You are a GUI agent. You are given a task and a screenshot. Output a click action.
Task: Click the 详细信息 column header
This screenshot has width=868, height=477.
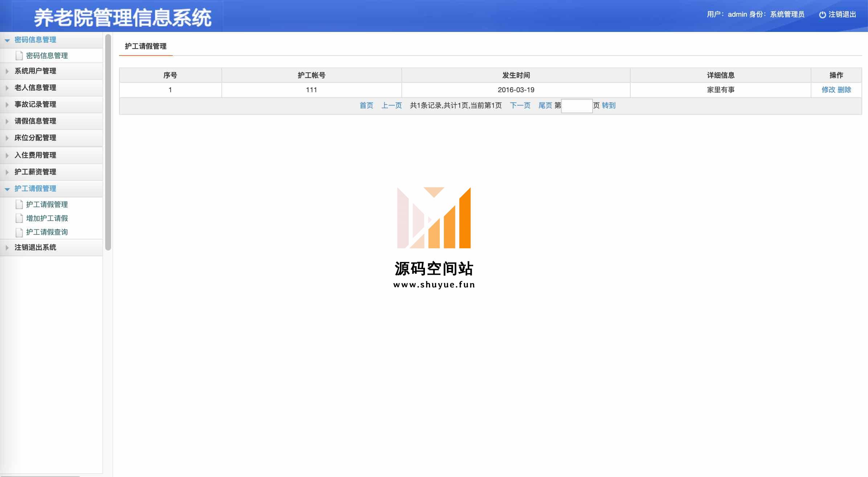click(721, 75)
